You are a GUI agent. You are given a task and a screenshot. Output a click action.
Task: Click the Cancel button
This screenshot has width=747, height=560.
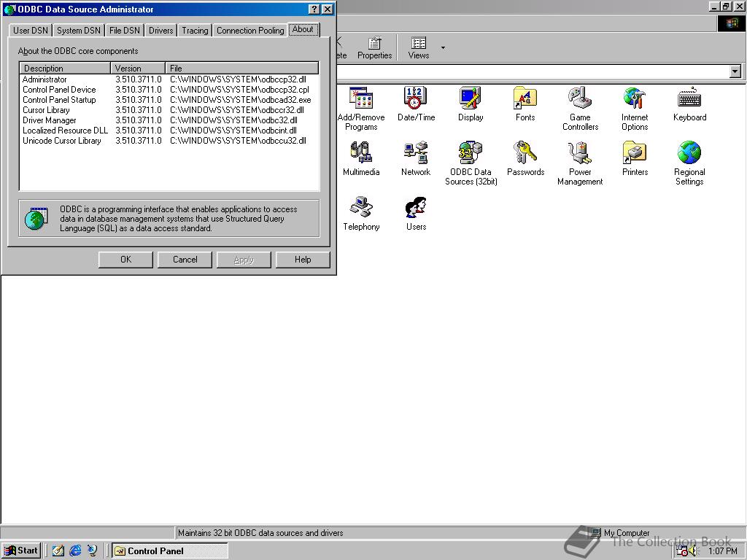point(185,260)
